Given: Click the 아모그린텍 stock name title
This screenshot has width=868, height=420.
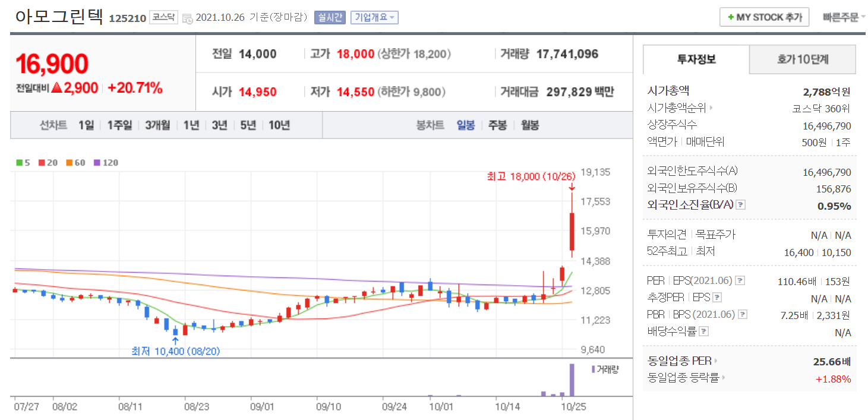Looking at the screenshot, I should coord(59,16).
